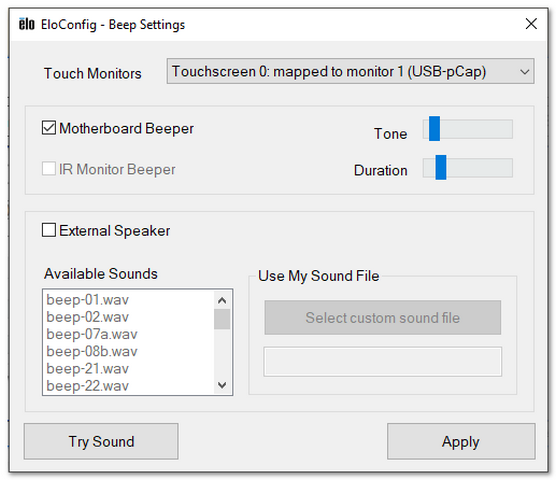556x480 pixels.
Task: Open the Touch Monitors dropdown
Action: [x=350, y=71]
